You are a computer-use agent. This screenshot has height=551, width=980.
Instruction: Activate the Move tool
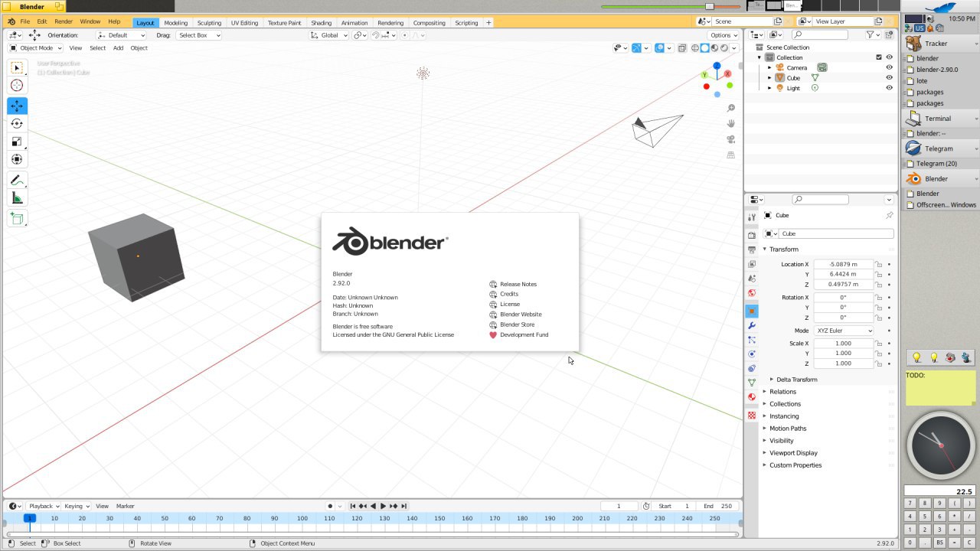(17, 106)
